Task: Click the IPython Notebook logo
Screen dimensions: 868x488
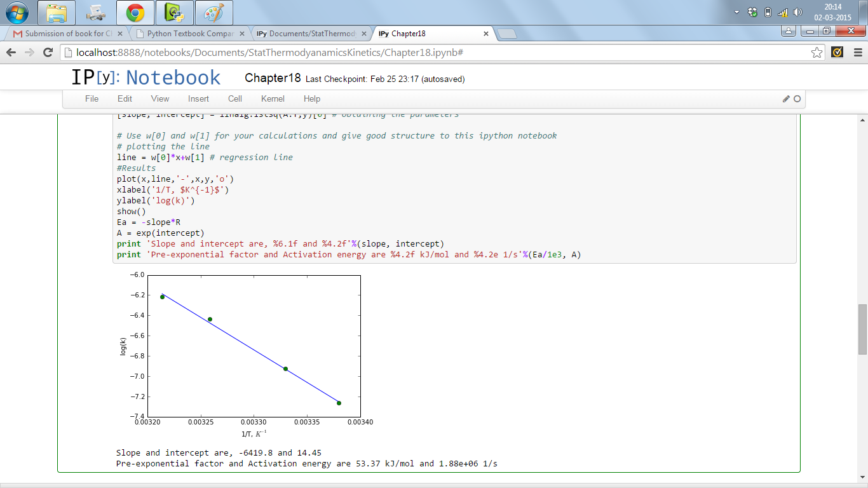Action: click(x=146, y=78)
